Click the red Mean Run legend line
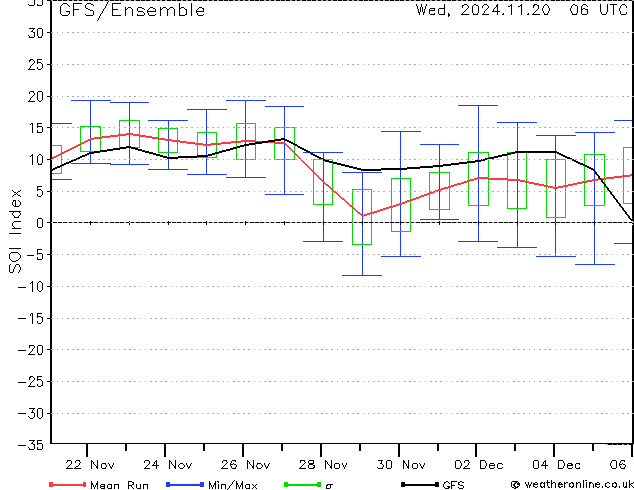Viewport: 634px width, 490px height. (68, 484)
